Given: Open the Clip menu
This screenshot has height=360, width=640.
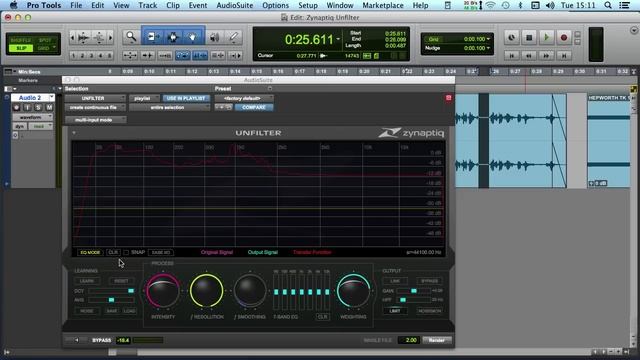Looking at the screenshot, I should (x=173, y=5).
